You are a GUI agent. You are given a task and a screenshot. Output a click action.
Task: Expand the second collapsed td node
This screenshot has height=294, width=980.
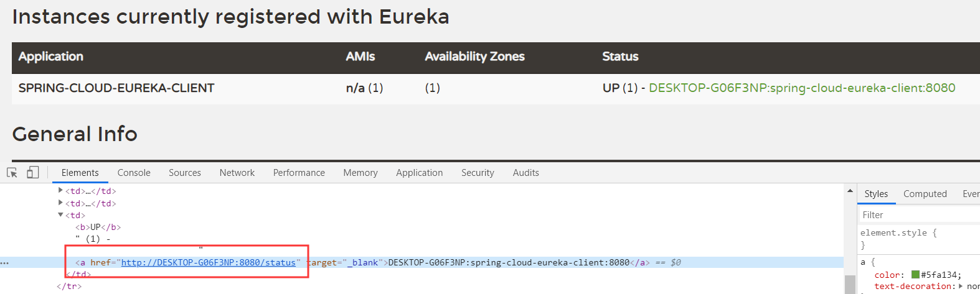coord(60,203)
